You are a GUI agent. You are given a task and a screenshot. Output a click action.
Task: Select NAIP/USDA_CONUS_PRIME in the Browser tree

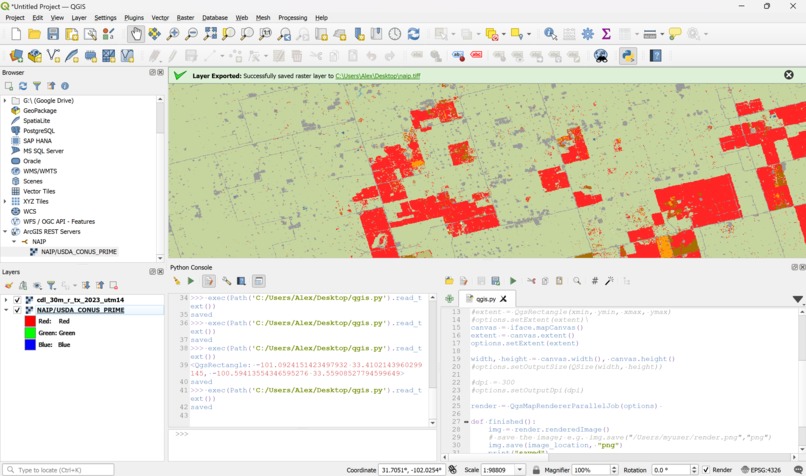tap(79, 252)
